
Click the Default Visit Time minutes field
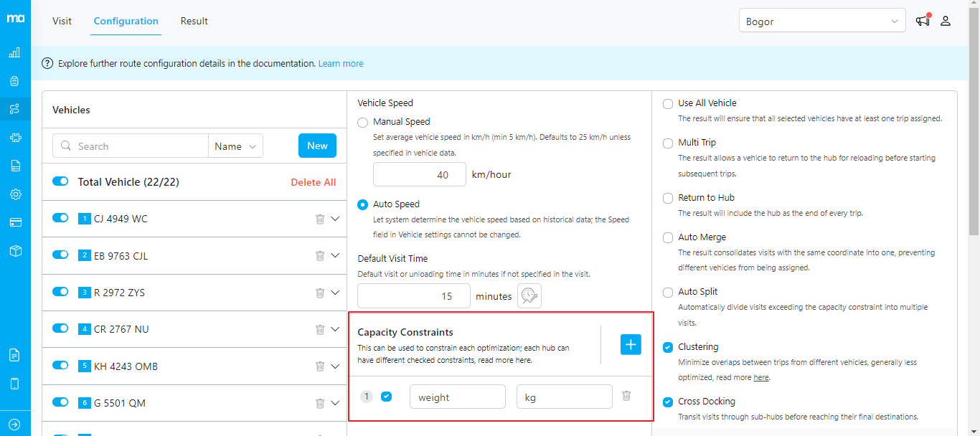pyautogui.click(x=413, y=296)
